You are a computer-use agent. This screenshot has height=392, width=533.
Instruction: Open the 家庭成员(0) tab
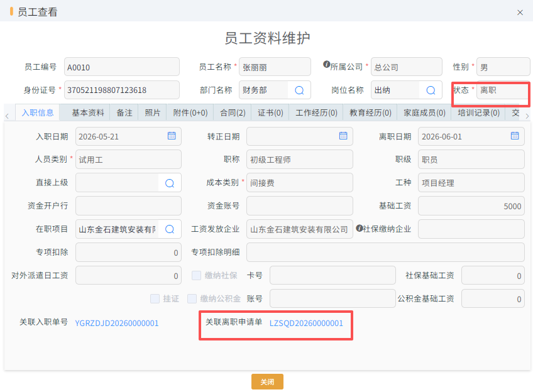click(x=424, y=113)
